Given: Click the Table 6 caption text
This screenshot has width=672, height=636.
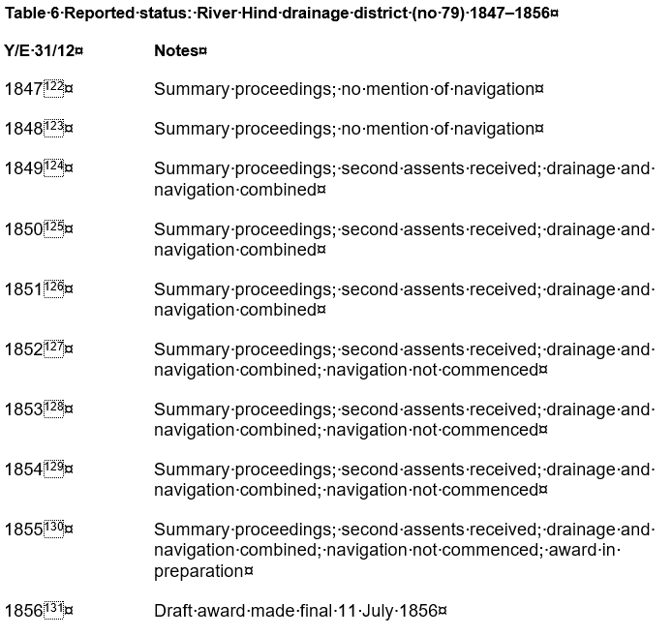Looking at the screenshot, I should 281,14.
